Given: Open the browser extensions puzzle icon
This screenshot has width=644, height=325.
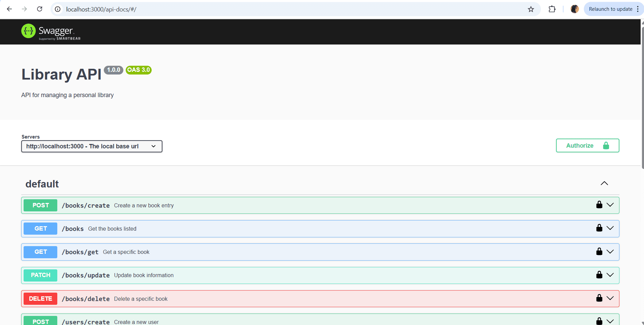Looking at the screenshot, I should click(552, 9).
